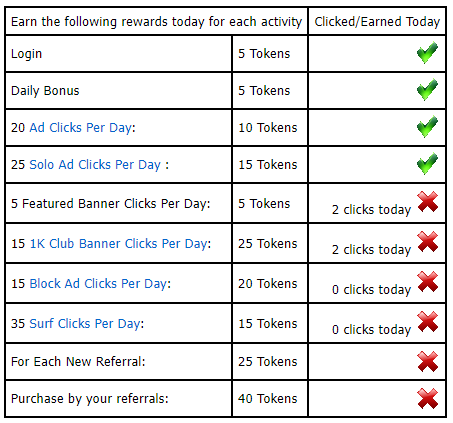Click the 40 Tokens reward cell

point(270,398)
